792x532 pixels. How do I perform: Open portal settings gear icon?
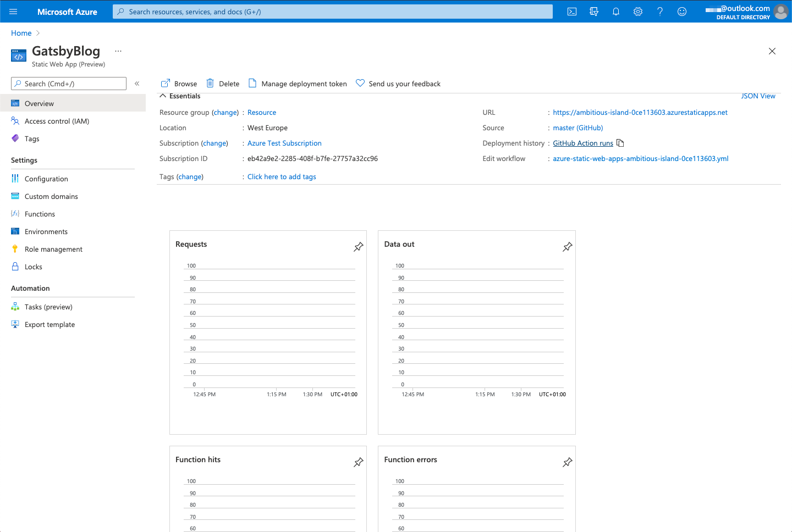(638, 12)
